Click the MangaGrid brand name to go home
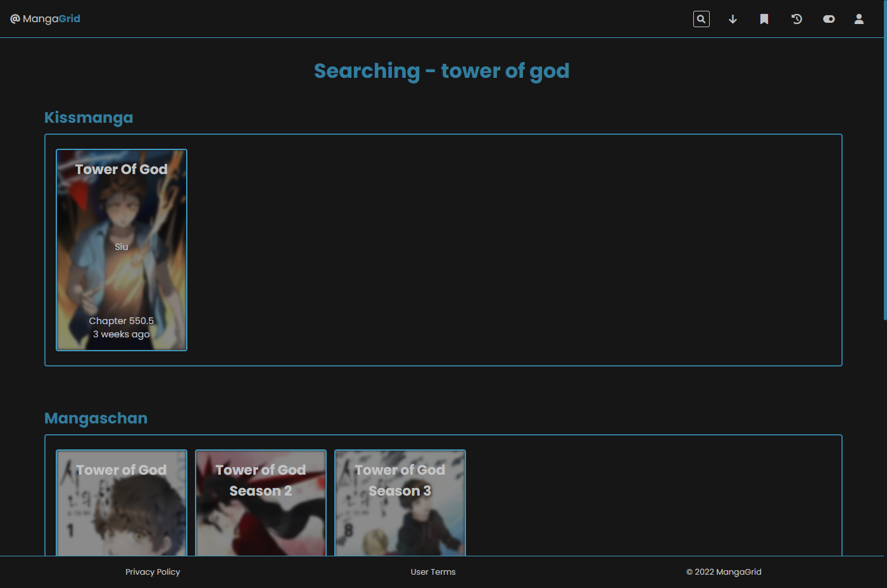 [x=51, y=18]
